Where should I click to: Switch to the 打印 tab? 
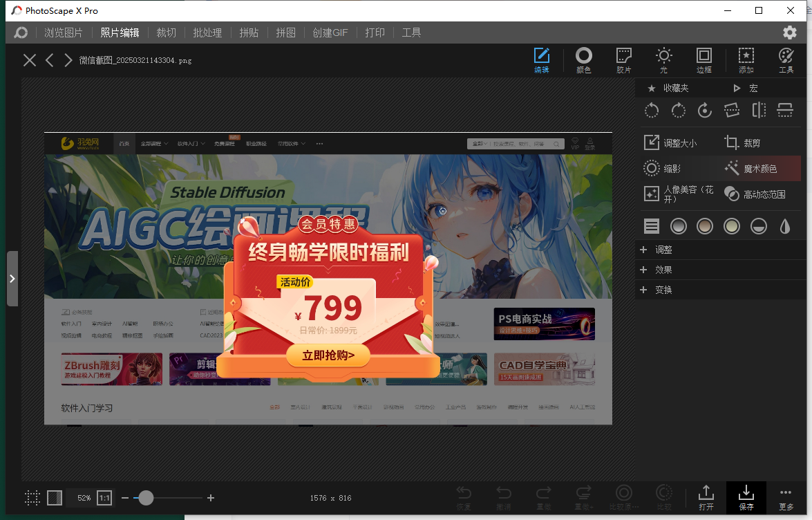click(x=375, y=32)
